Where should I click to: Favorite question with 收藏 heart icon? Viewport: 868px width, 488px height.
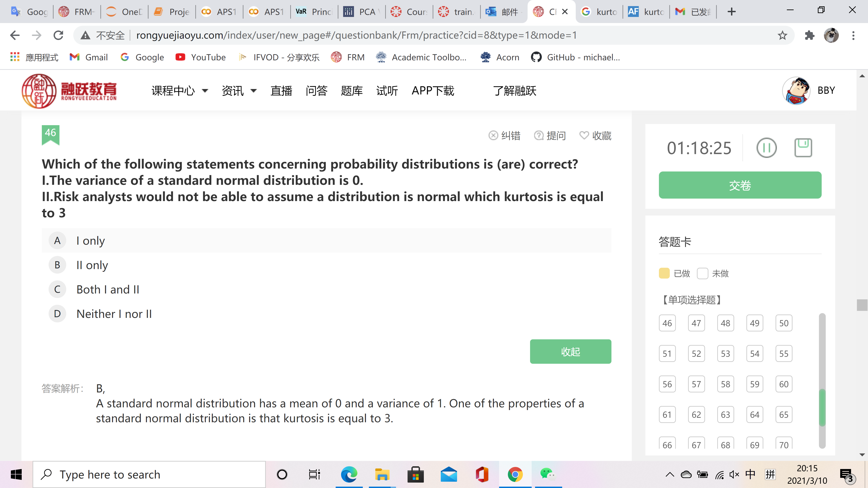pyautogui.click(x=584, y=135)
